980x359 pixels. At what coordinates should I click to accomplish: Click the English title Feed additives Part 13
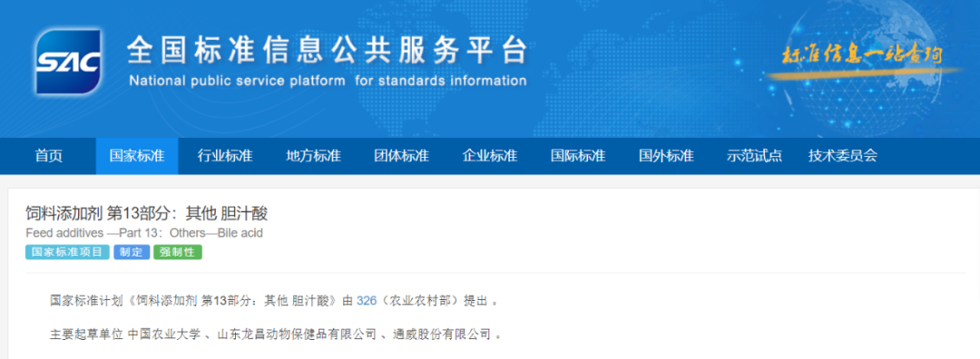point(144,234)
